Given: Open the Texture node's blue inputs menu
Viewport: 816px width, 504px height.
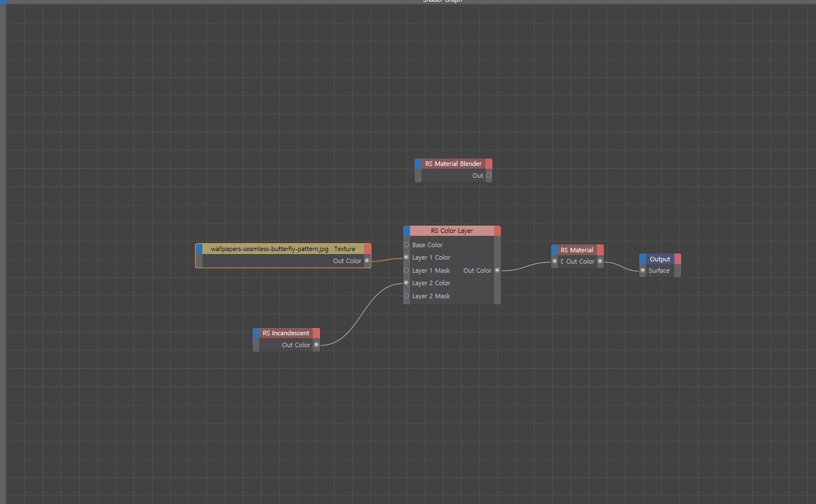Looking at the screenshot, I should coord(199,249).
